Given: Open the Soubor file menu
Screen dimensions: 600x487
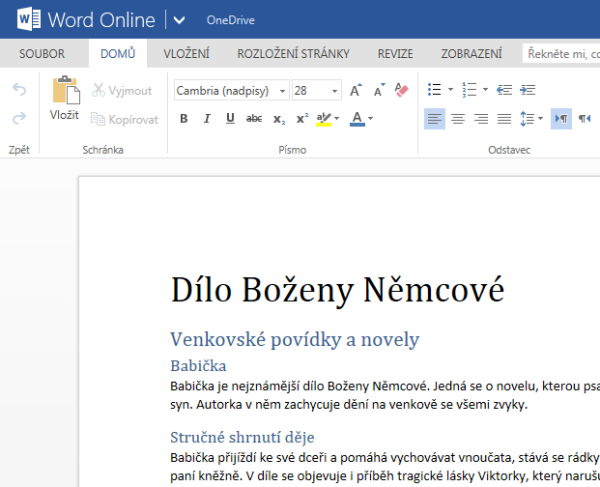Looking at the screenshot, I should click(42, 53).
